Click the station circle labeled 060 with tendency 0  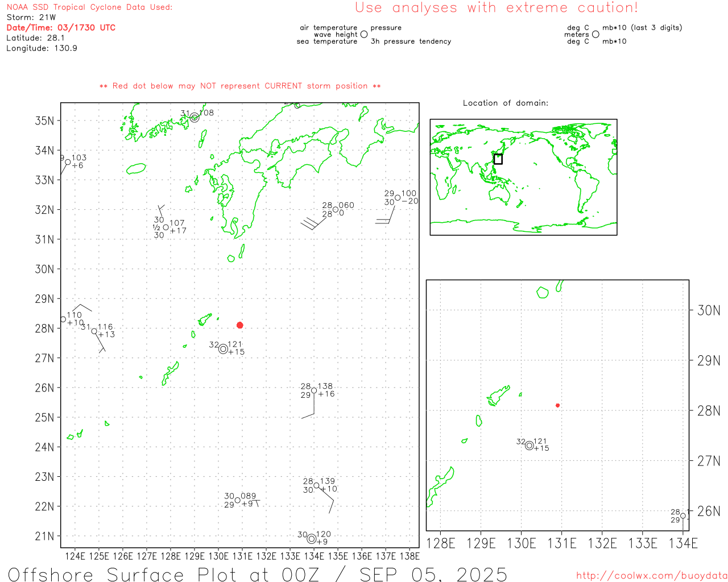pos(336,210)
